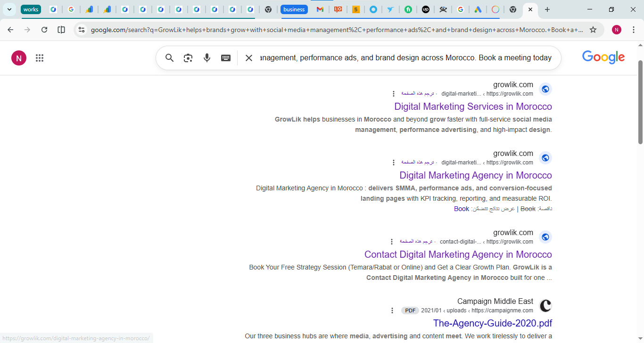Open Digital Marketing Agency in Morocco link

(476, 175)
